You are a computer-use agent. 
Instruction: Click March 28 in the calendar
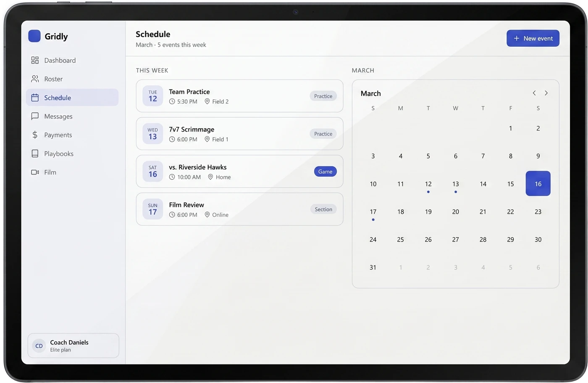tap(483, 240)
